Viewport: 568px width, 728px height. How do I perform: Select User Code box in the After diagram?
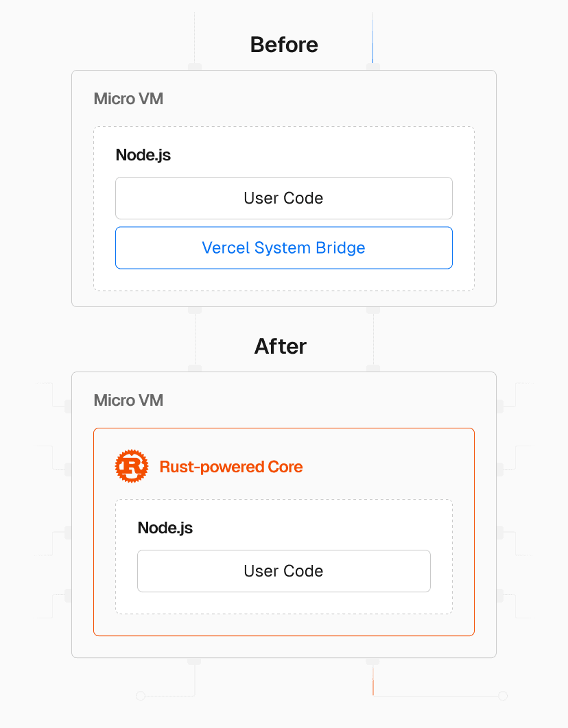click(283, 571)
